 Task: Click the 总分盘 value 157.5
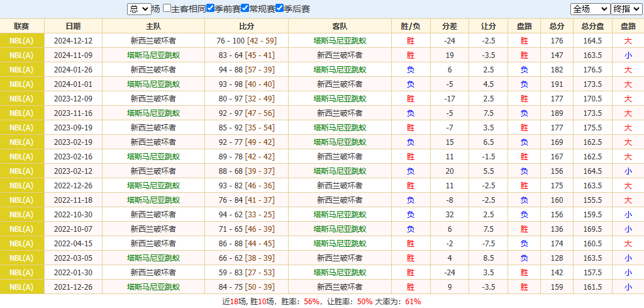(x=592, y=273)
